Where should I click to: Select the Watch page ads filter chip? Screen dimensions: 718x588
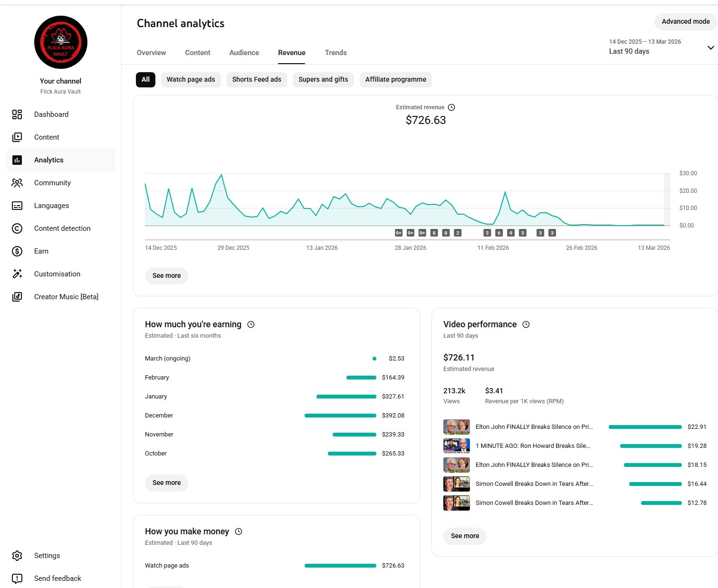click(191, 79)
